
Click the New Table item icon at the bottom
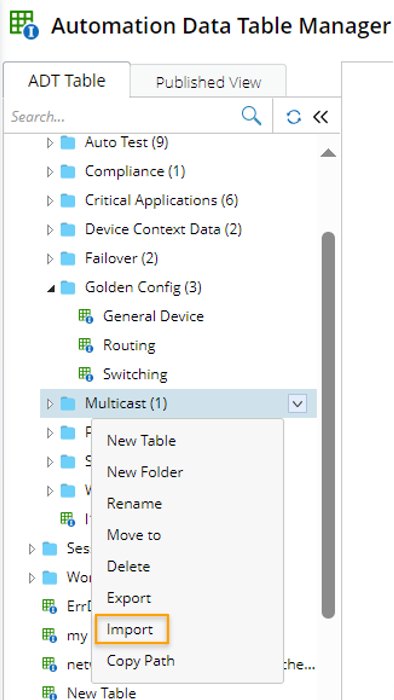click(49, 692)
